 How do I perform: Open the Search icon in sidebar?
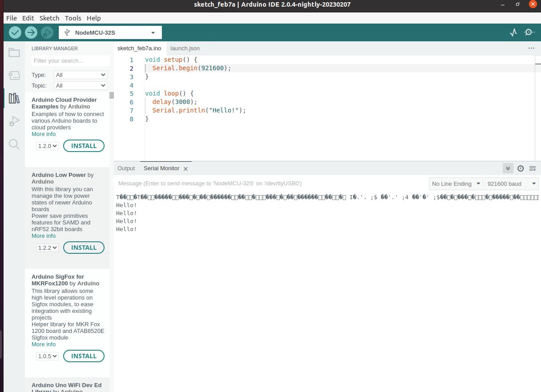coord(14,144)
